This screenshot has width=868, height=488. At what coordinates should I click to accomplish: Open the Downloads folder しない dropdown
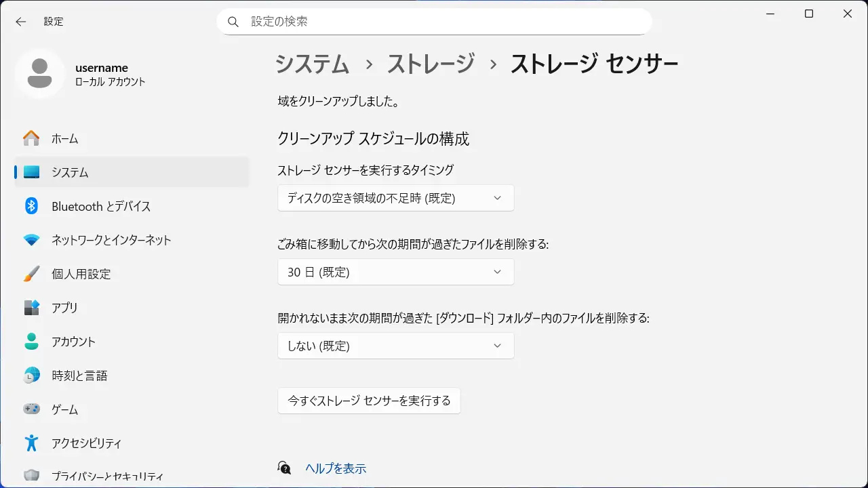(395, 346)
